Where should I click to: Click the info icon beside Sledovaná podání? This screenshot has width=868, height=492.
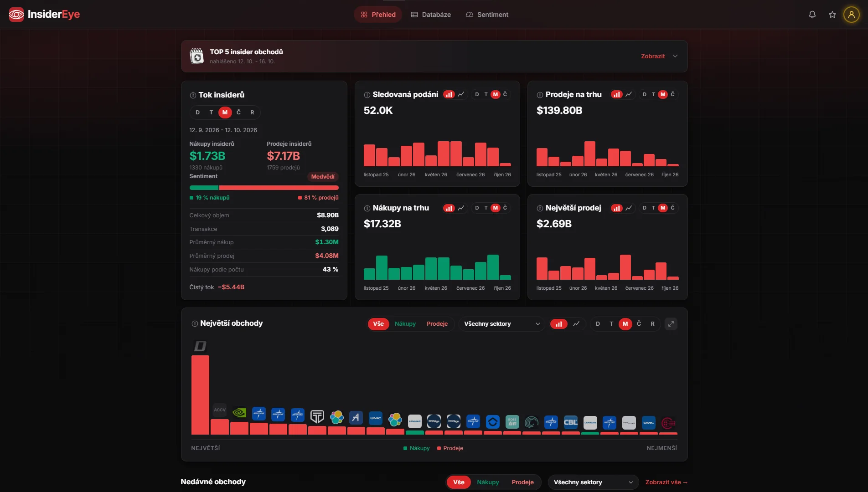pyautogui.click(x=367, y=95)
